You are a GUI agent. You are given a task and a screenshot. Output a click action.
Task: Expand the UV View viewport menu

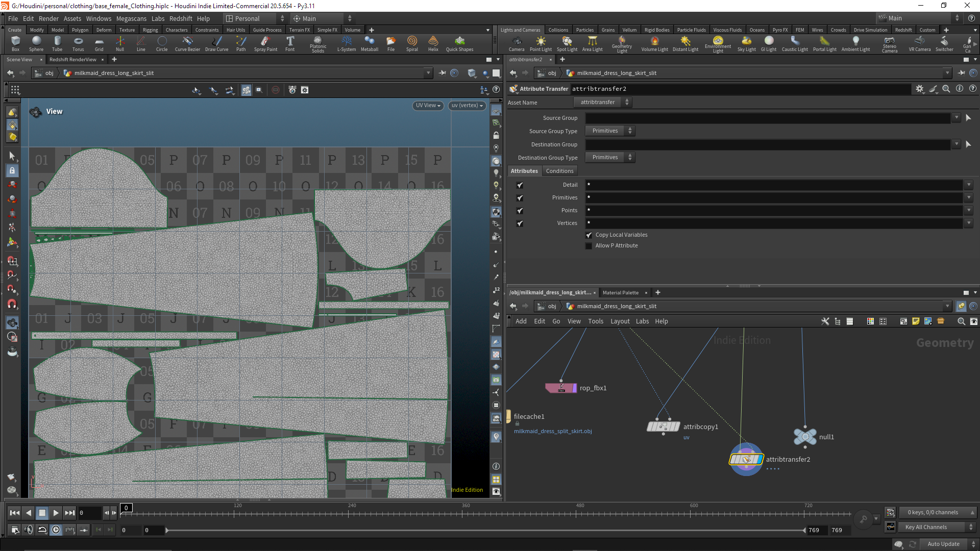pos(428,106)
